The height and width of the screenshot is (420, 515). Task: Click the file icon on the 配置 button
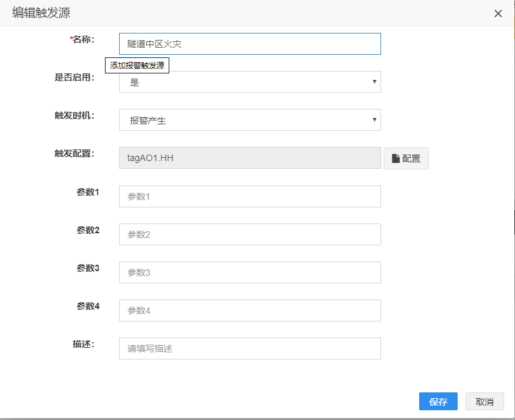396,158
